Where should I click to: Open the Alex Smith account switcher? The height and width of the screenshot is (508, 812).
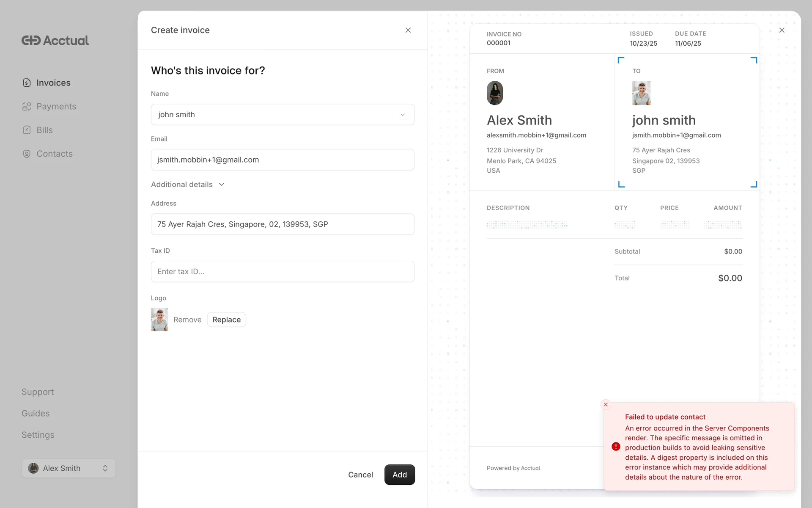(69, 468)
